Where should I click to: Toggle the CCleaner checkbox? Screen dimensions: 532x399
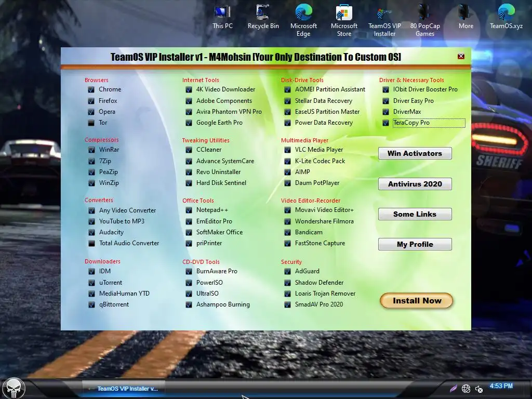click(189, 150)
